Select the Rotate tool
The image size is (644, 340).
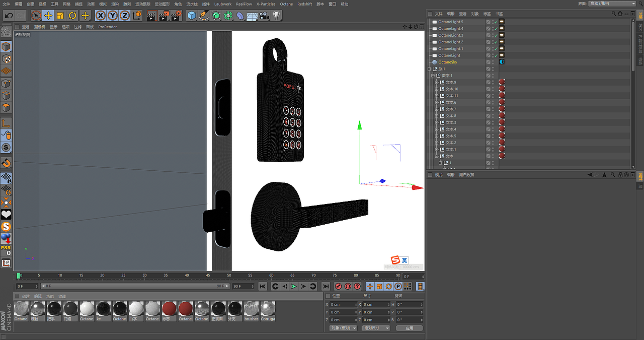(x=72, y=16)
